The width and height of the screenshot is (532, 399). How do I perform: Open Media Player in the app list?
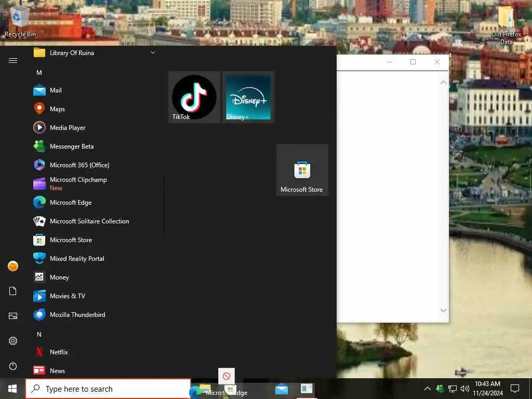click(95, 128)
